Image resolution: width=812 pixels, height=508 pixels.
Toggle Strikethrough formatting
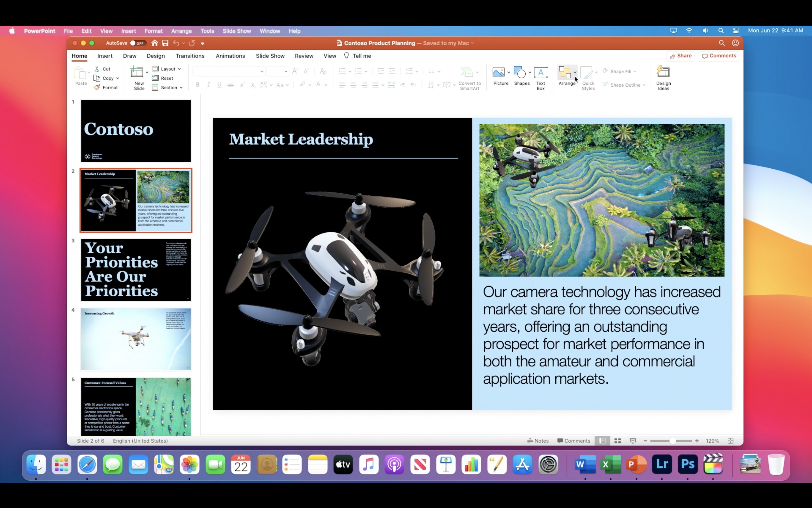[231, 85]
